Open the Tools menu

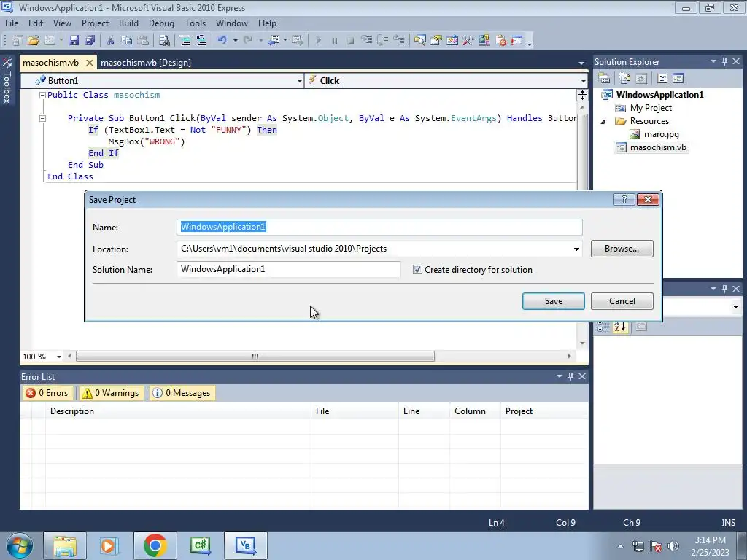pyautogui.click(x=196, y=23)
